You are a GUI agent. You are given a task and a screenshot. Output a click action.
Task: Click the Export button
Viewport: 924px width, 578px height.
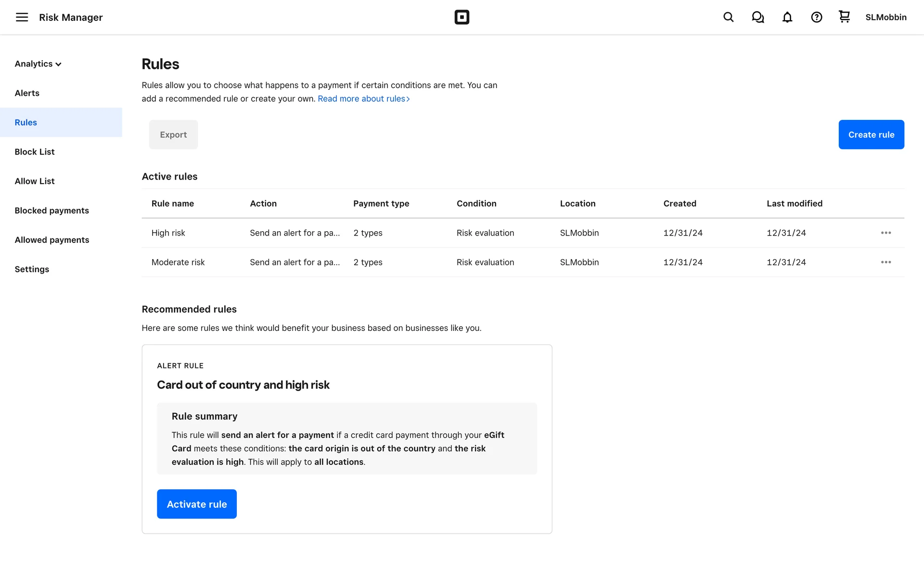pyautogui.click(x=173, y=134)
